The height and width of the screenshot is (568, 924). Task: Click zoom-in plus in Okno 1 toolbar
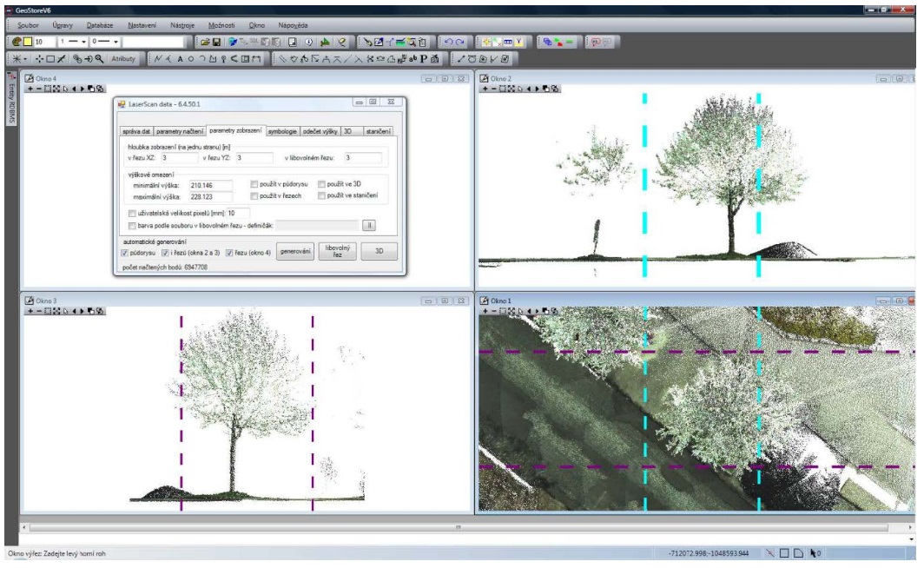click(485, 311)
